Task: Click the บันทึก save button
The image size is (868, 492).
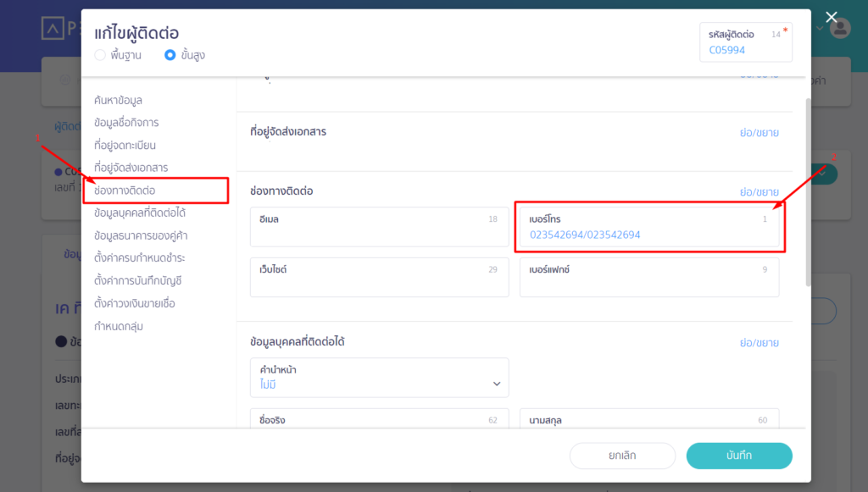Action: [x=738, y=456]
